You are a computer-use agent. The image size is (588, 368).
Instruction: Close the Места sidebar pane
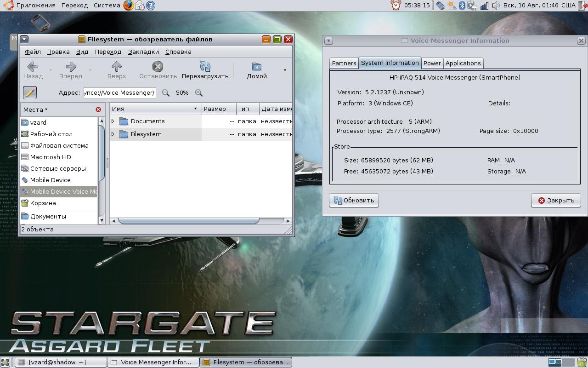(98, 109)
